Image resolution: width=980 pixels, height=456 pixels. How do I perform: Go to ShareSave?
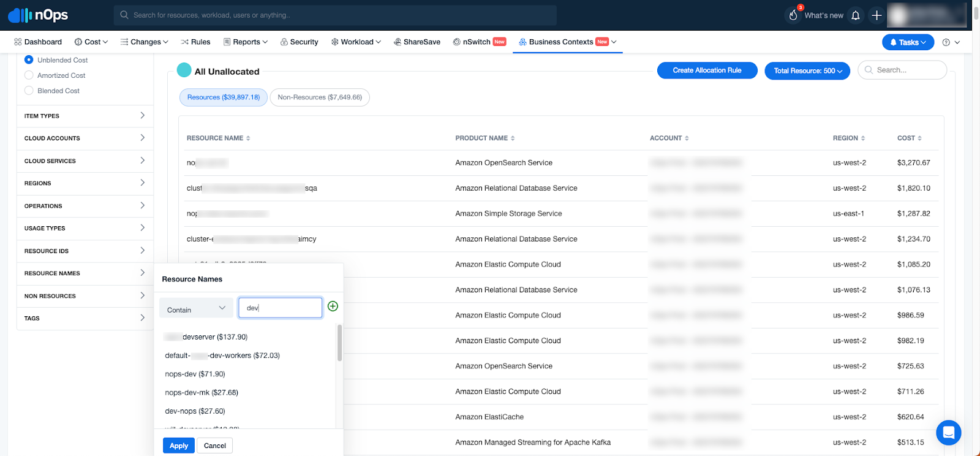pos(417,42)
